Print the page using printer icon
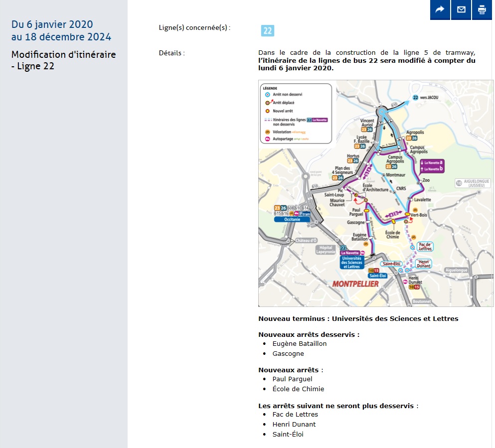The image size is (495, 448). [482, 10]
